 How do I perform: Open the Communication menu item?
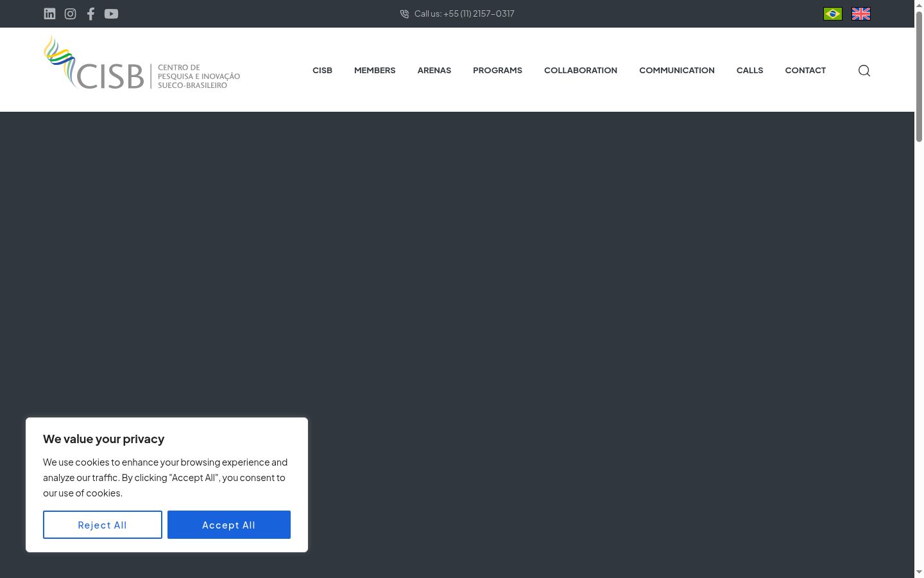[677, 70]
